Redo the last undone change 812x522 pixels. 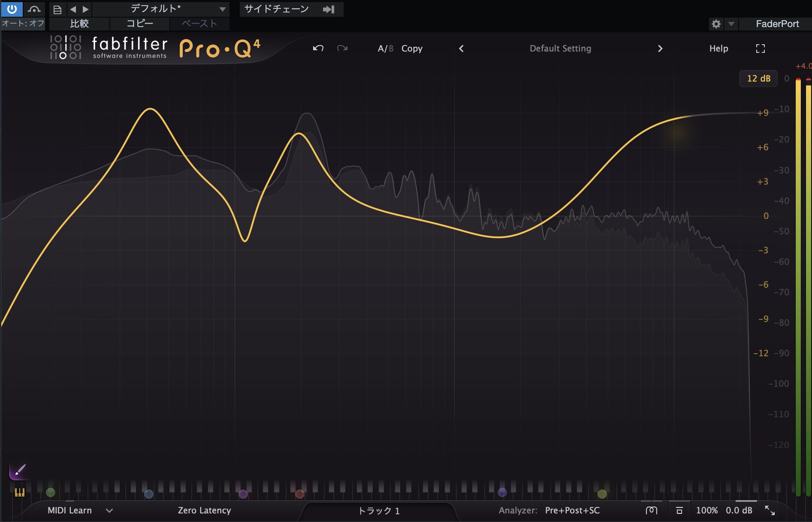point(342,48)
